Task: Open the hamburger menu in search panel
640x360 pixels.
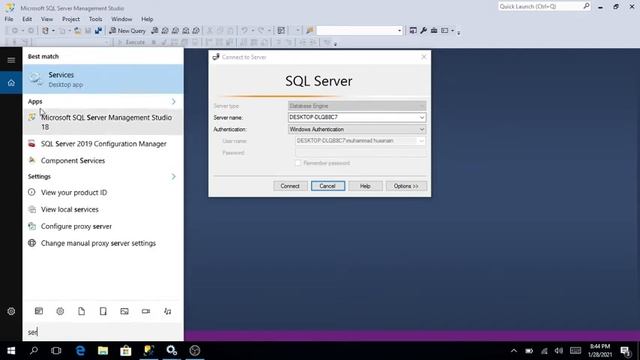Action: [x=11, y=60]
